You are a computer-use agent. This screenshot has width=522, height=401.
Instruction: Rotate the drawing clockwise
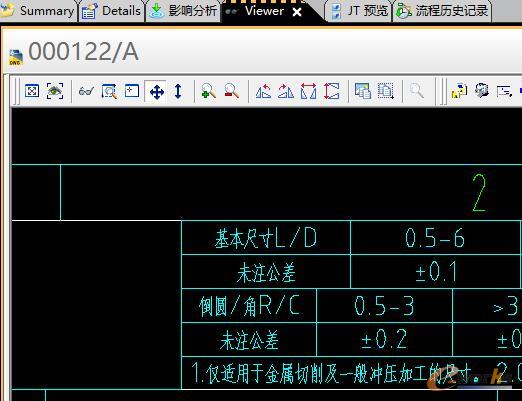click(286, 91)
